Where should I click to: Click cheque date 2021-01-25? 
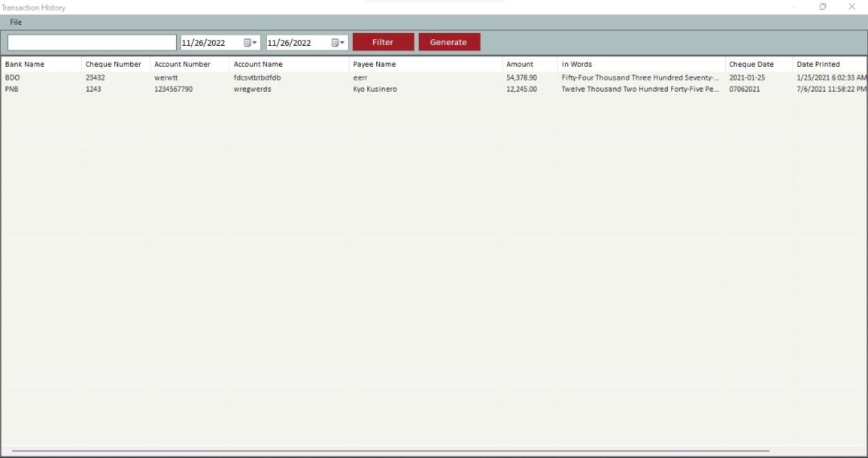[747, 78]
